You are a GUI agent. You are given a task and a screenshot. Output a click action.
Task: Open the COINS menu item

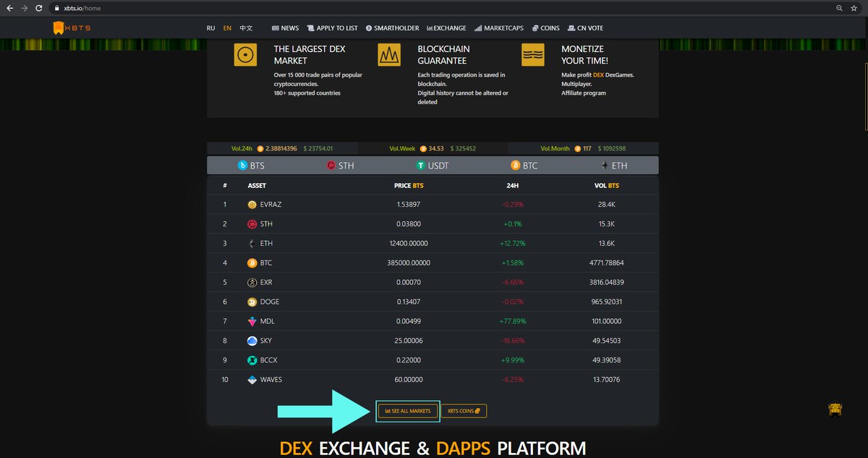tap(545, 28)
